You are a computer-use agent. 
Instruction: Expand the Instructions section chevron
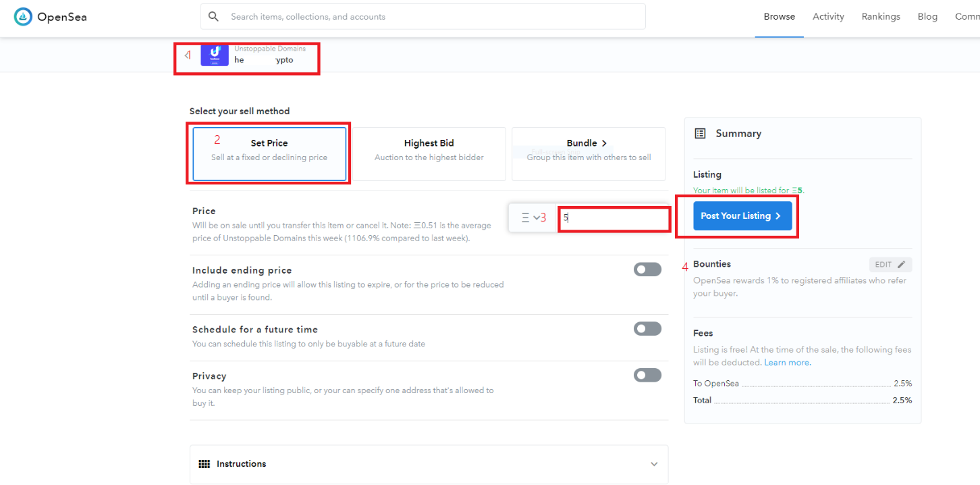pos(653,464)
